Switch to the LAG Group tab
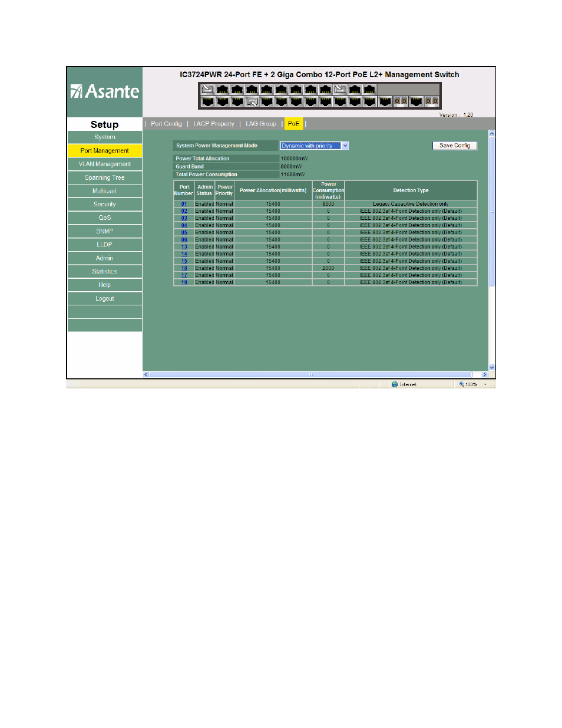Image resolution: width=562 pixels, height=728 pixels. coord(261,124)
